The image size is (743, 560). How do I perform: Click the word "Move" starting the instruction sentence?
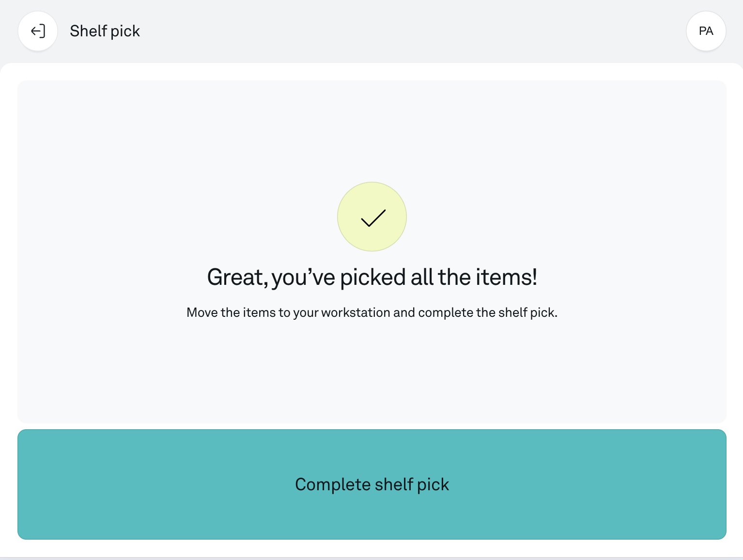[202, 312]
